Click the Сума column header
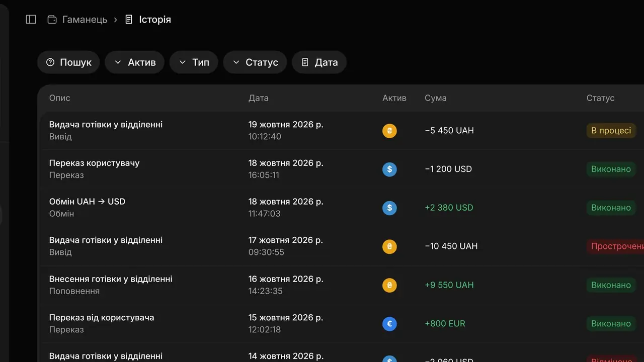644x362 pixels. (x=436, y=98)
